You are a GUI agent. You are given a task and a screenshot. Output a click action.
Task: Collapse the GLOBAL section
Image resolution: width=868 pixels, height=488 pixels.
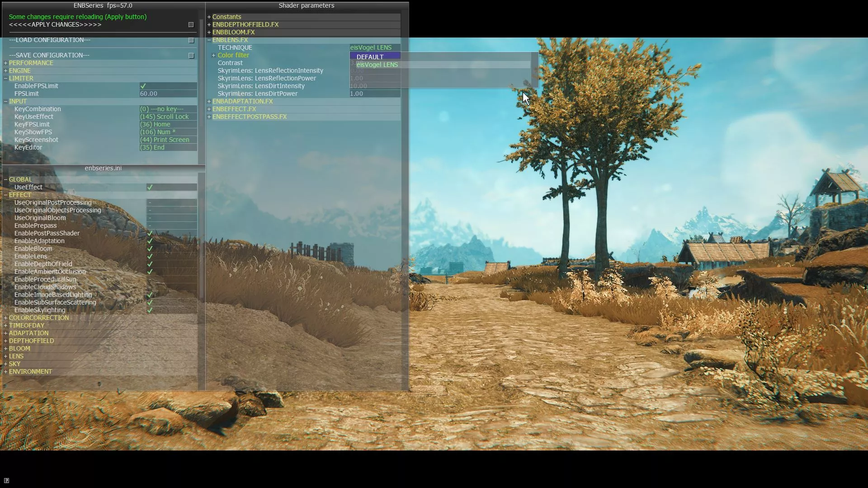pyautogui.click(x=5, y=180)
